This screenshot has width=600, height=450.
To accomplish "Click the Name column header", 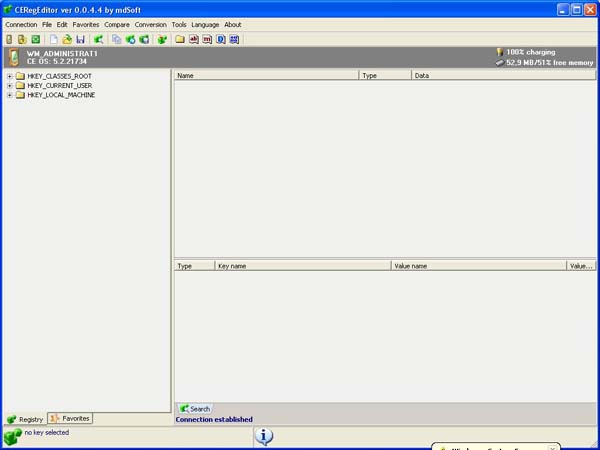I will pos(266,75).
